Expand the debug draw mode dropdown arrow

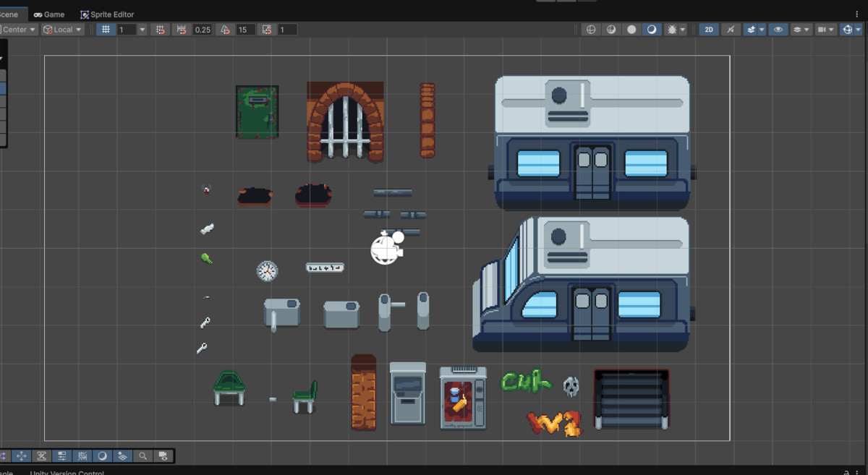click(x=682, y=30)
